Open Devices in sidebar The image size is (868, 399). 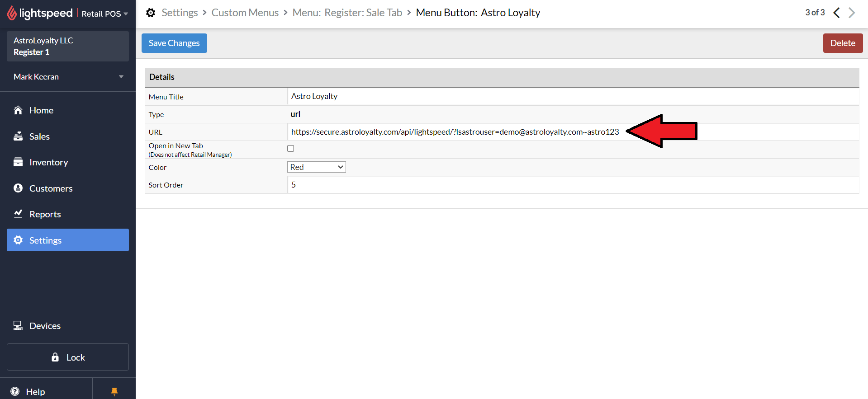pos(68,326)
